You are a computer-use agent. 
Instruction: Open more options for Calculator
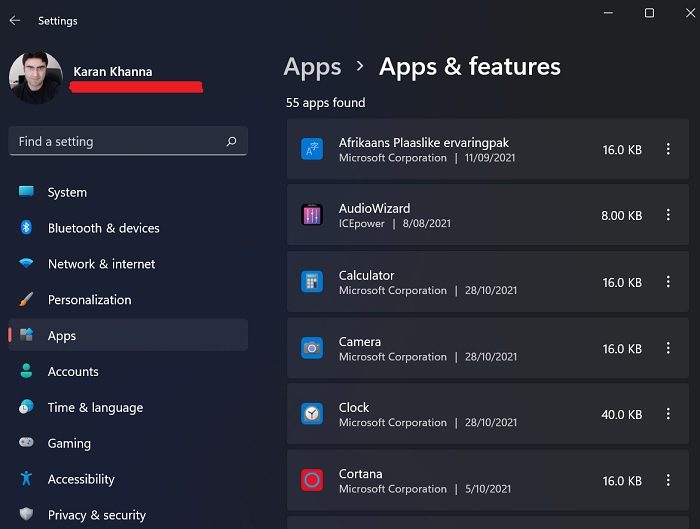668,282
